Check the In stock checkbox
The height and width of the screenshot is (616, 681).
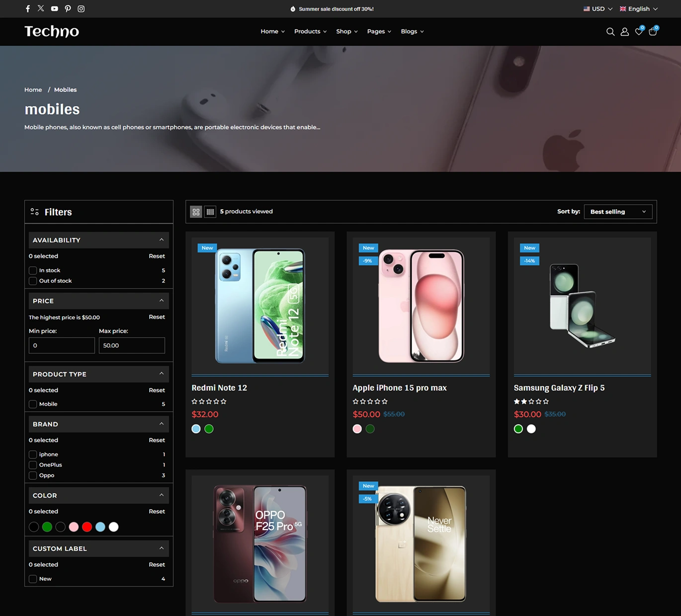[x=33, y=270]
